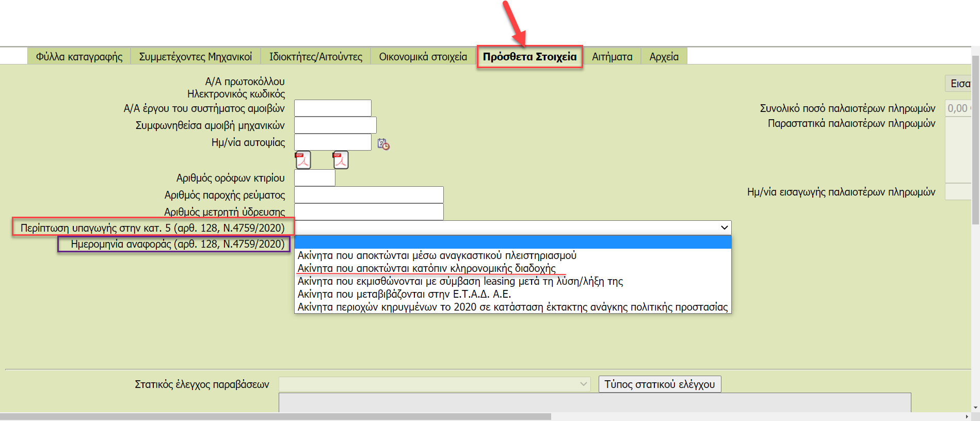Image resolution: width=980 pixels, height=421 pixels.
Task: Open the second PDF document icon
Action: click(x=341, y=160)
